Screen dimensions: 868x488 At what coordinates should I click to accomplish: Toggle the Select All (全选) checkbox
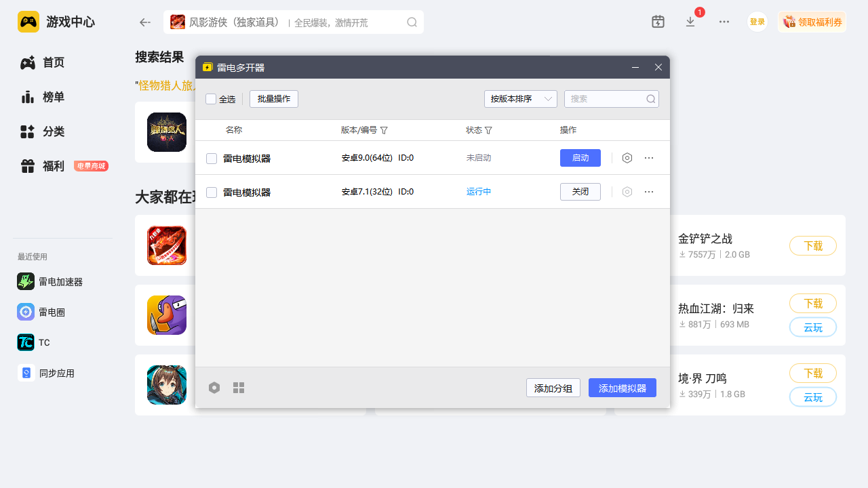pyautogui.click(x=211, y=99)
